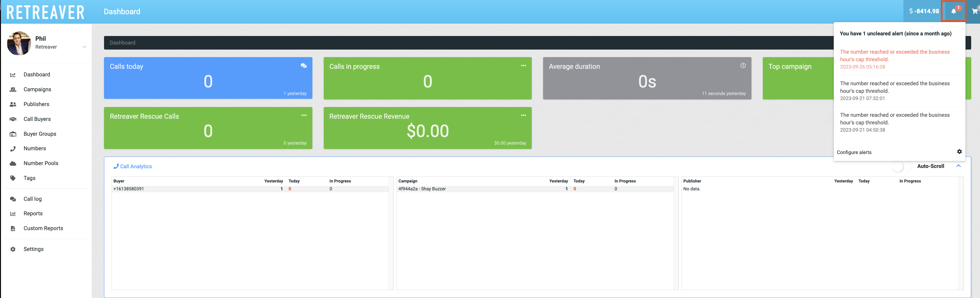Click the Configure alerts link
980x298 pixels.
click(854, 152)
